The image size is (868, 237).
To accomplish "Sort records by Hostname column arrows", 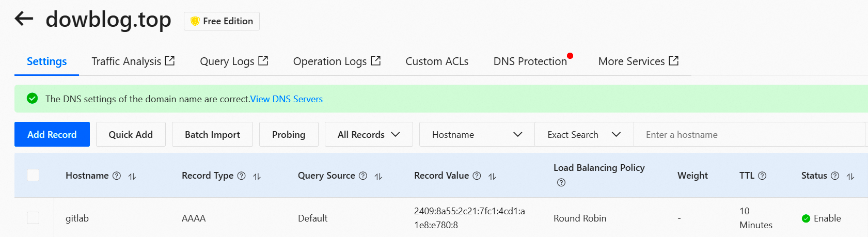I will (x=132, y=177).
